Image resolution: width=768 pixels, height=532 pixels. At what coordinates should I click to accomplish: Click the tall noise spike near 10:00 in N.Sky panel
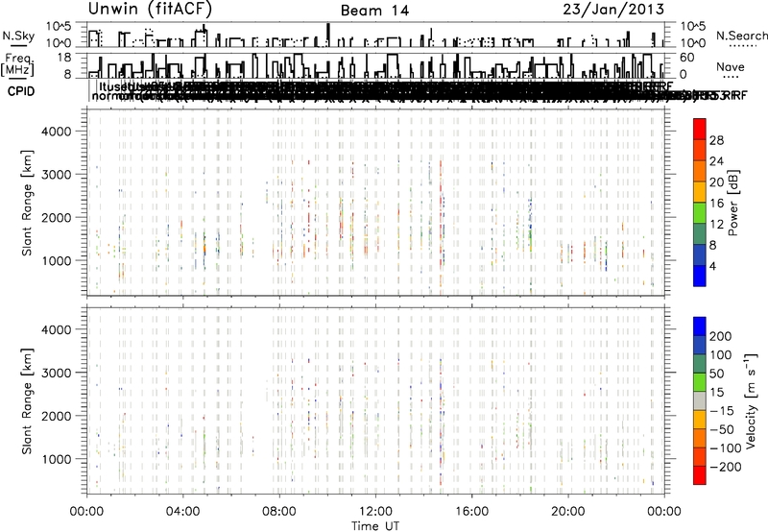[328, 35]
